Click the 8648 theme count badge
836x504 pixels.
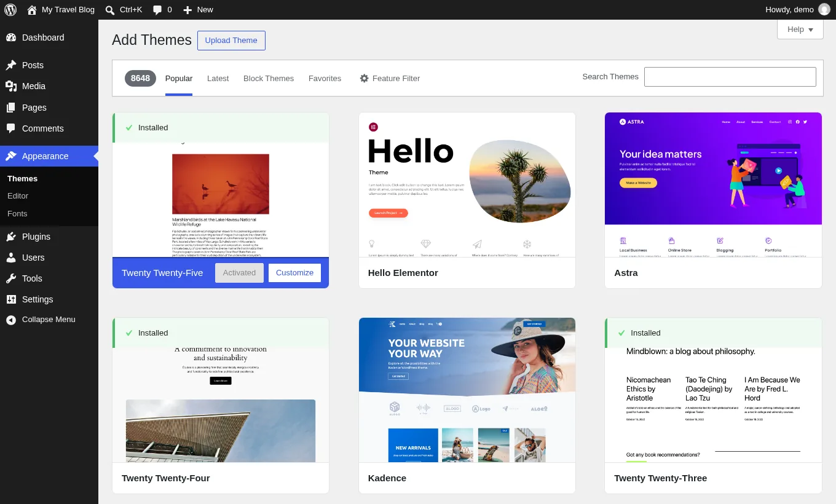pos(140,78)
